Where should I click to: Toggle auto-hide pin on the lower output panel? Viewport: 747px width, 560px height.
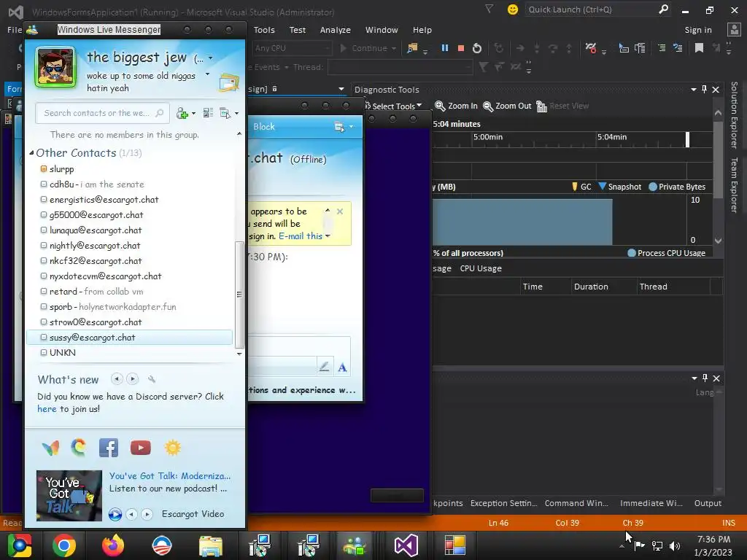tap(705, 378)
